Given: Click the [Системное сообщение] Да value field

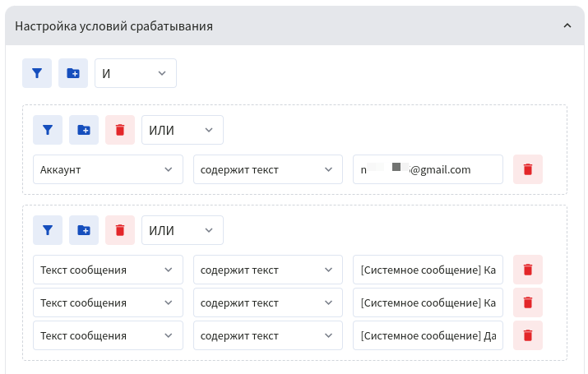Looking at the screenshot, I should point(428,335).
